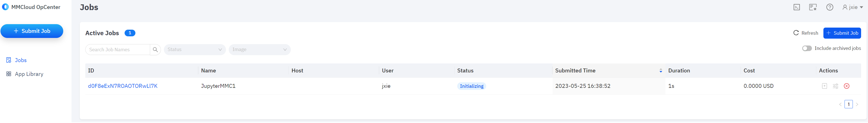Click the Refresh button
The image size is (868, 123).
click(x=806, y=33)
